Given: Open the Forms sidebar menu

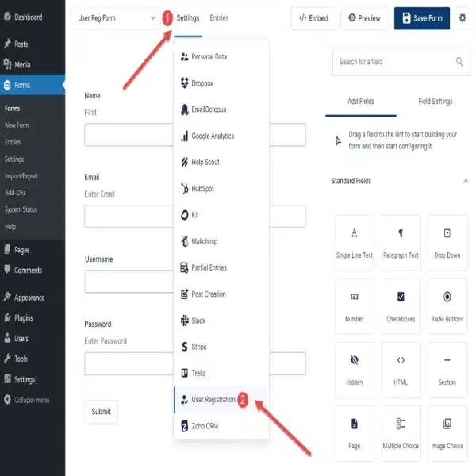Looking at the screenshot, I should (x=33, y=85).
